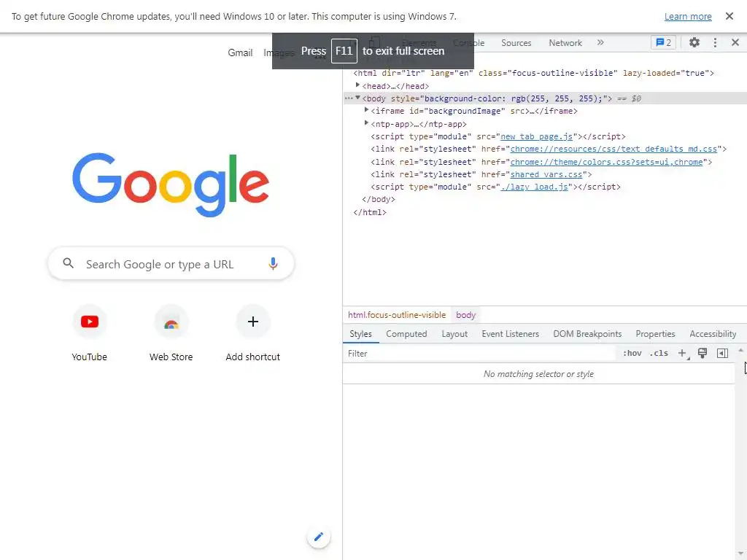Expand the backgroundImage iframe node

(366, 110)
